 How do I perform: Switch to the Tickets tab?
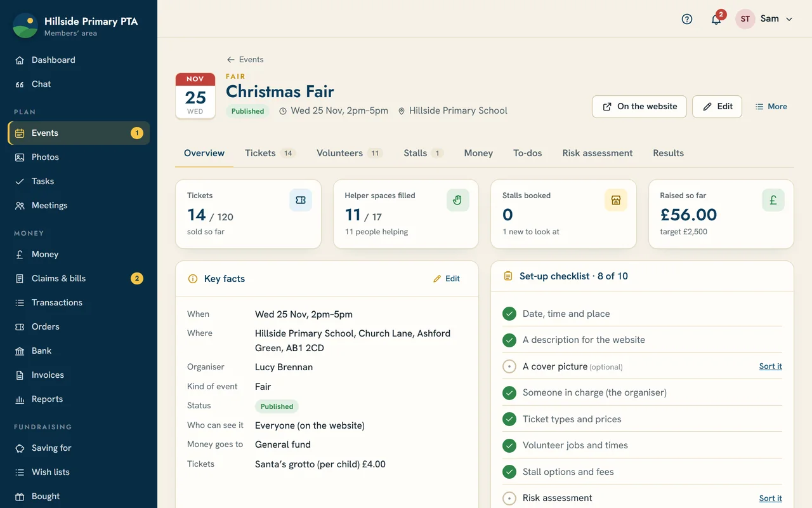(270, 153)
